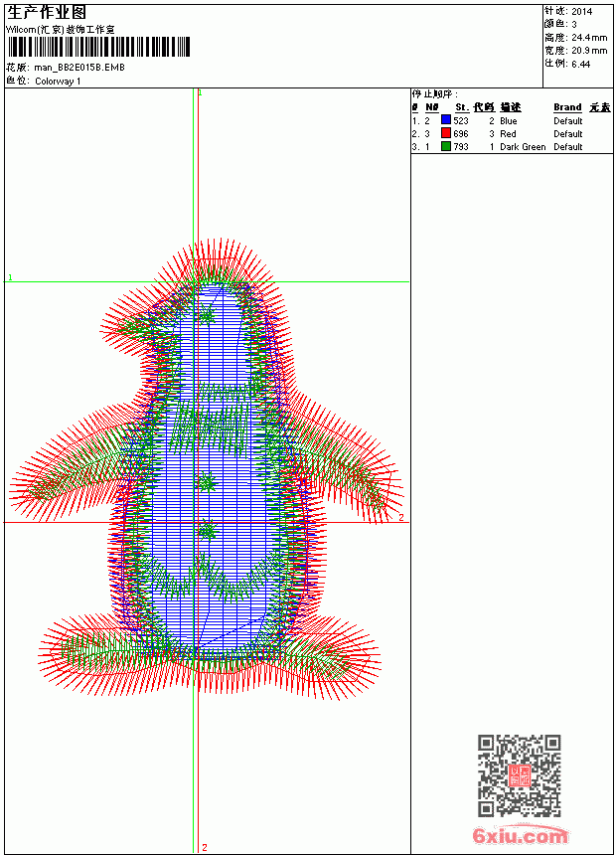The image size is (616, 855).
Task: Click the dark green swatch for thread 793
Action: coord(446,146)
